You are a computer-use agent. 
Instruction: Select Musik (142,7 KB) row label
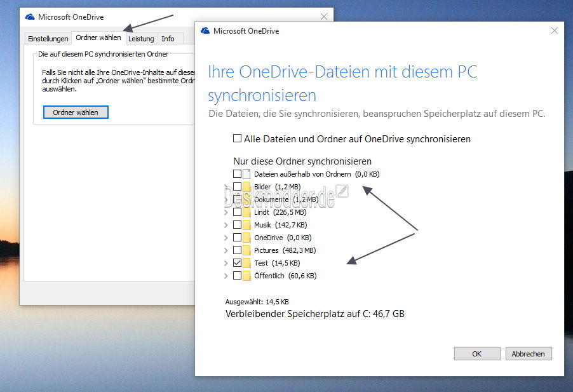click(x=281, y=225)
